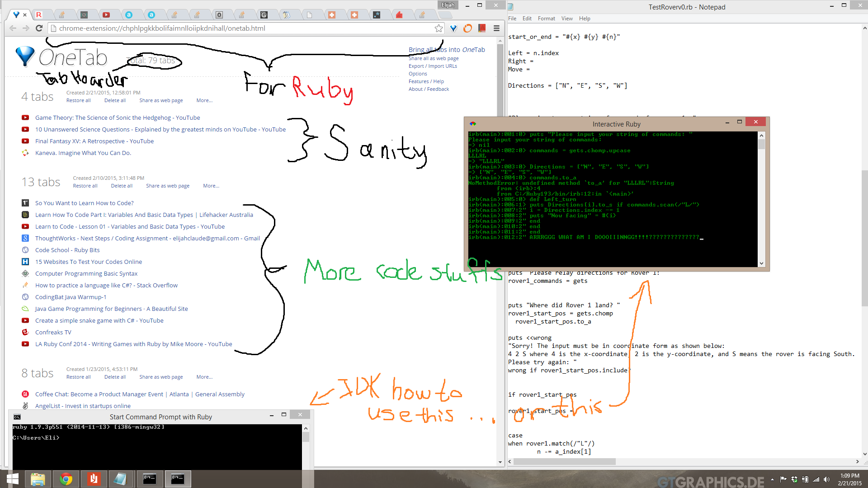The image size is (868, 488).
Task: Open Notepad from the taskbar
Action: 120,479
